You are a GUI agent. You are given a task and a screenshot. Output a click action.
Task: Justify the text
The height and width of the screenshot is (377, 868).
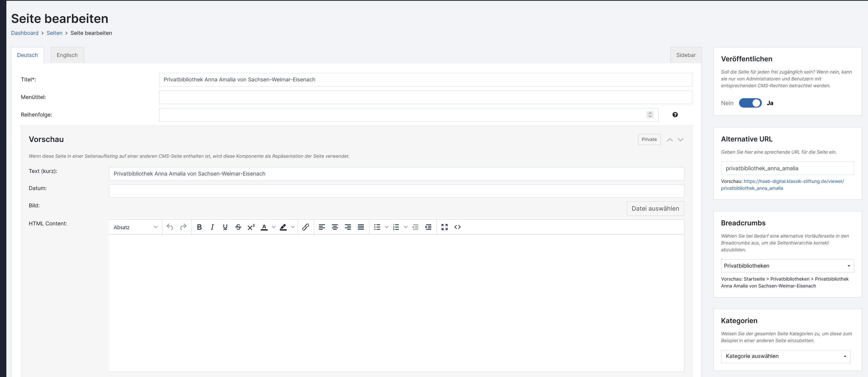click(x=360, y=227)
